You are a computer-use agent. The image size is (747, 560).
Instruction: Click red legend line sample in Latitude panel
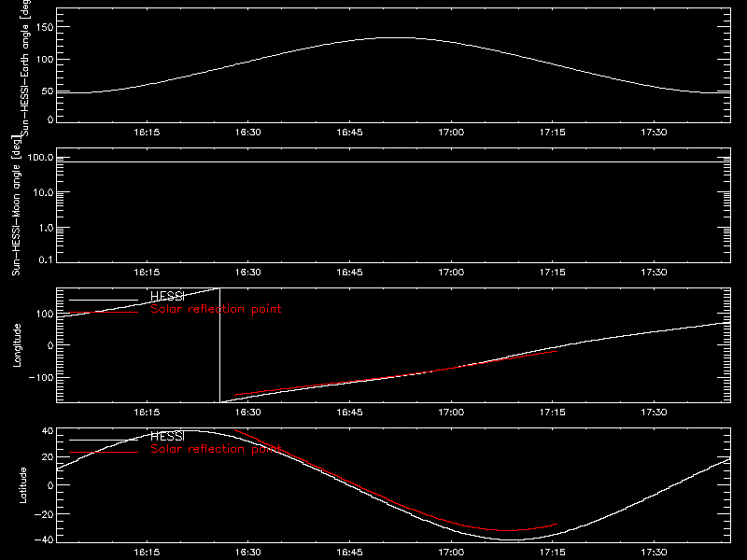pyautogui.click(x=104, y=453)
